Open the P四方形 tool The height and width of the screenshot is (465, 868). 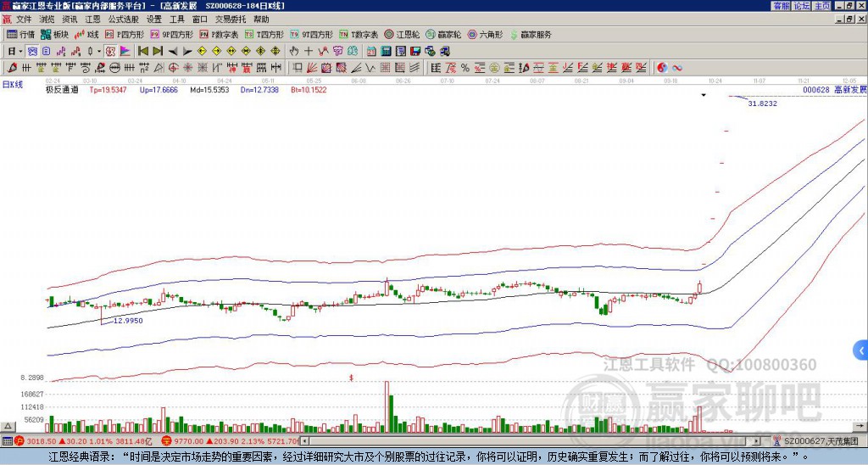[x=125, y=34]
